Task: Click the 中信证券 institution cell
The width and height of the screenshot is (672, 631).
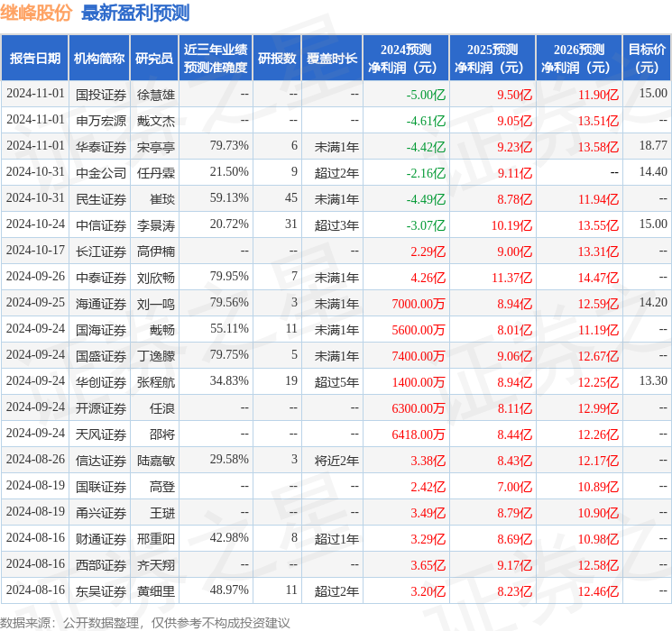Action: 101,225
